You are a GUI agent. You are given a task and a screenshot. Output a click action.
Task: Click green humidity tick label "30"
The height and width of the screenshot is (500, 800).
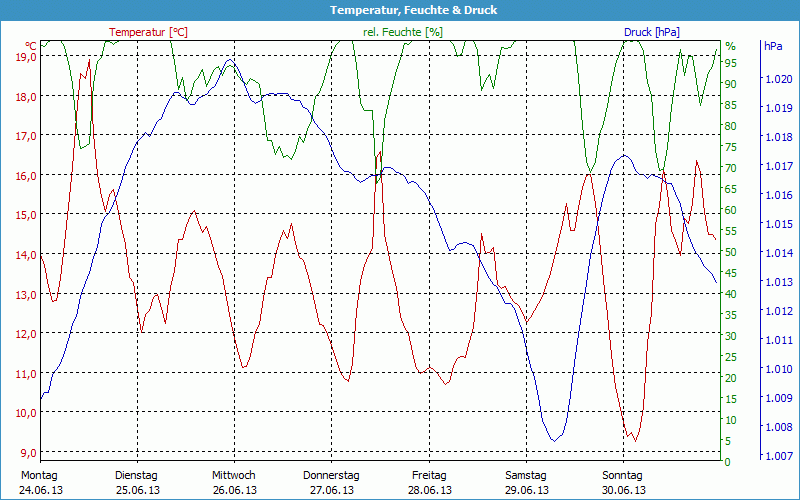click(x=731, y=337)
